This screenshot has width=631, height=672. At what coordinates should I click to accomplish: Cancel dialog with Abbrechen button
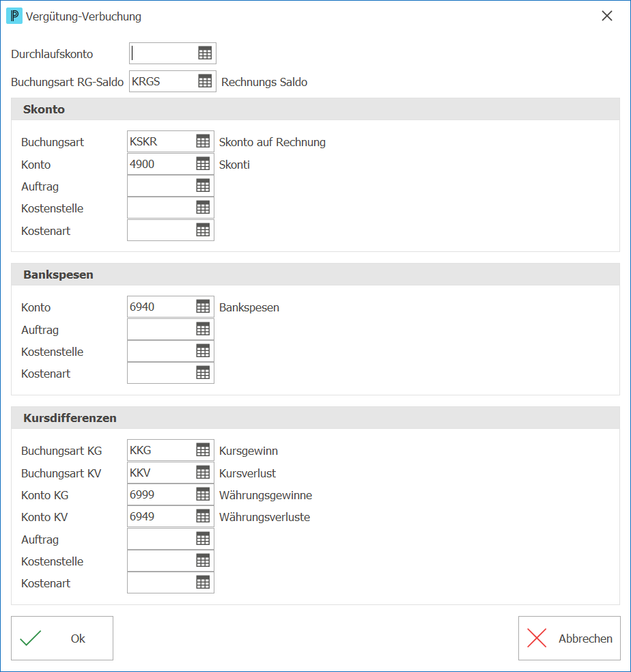pyautogui.click(x=570, y=638)
